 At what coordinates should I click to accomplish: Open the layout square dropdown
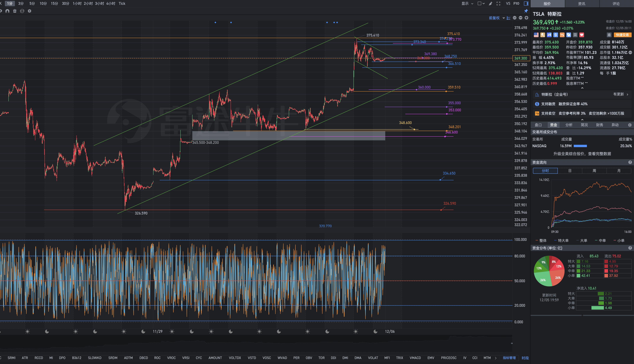pyautogui.click(x=481, y=4)
